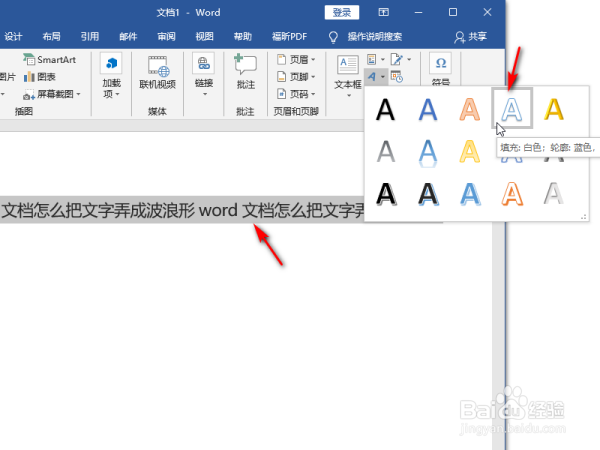Click the selected text line in document
Viewport: 600px width, 450px height.
point(182,210)
